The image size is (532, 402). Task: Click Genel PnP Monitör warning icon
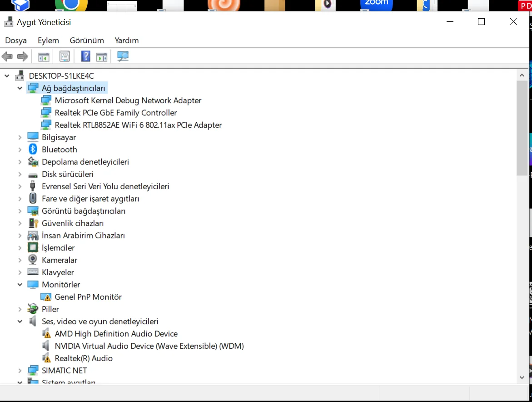tap(46, 297)
